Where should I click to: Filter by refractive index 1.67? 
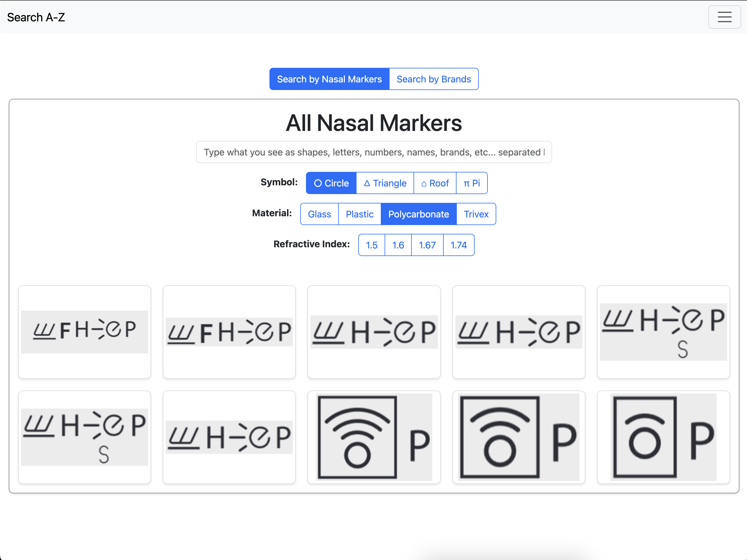pyautogui.click(x=427, y=245)
